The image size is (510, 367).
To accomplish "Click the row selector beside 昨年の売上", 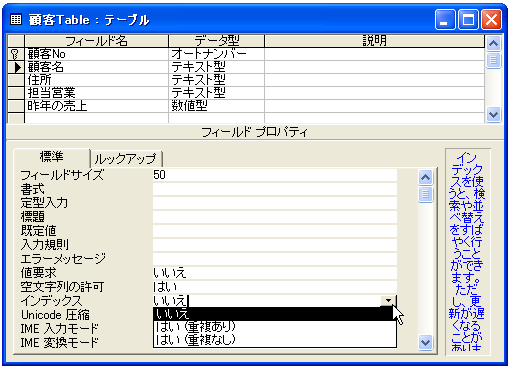I will (16, 106).
